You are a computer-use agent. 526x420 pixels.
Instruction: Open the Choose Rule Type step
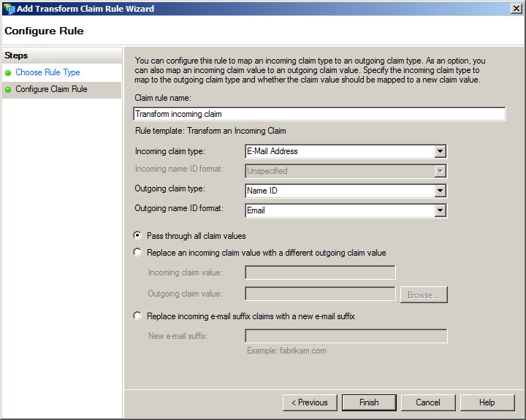coord(47,72)
